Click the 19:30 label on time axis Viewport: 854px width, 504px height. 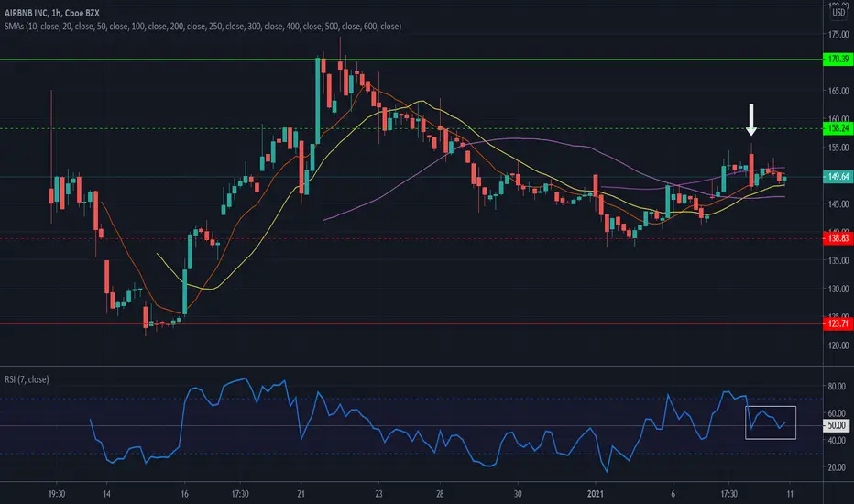click(x=57, y=494)
